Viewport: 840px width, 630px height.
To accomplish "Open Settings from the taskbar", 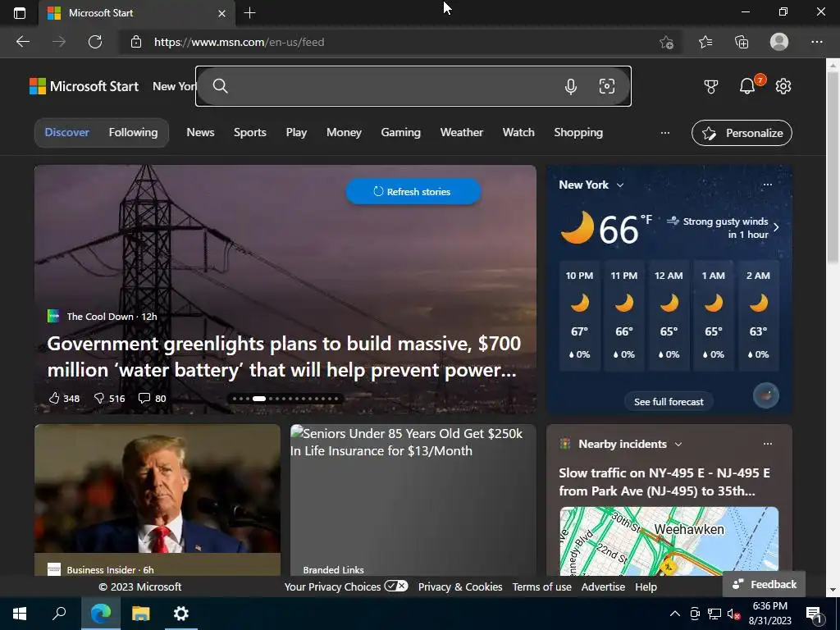I will tap(181, 614).
